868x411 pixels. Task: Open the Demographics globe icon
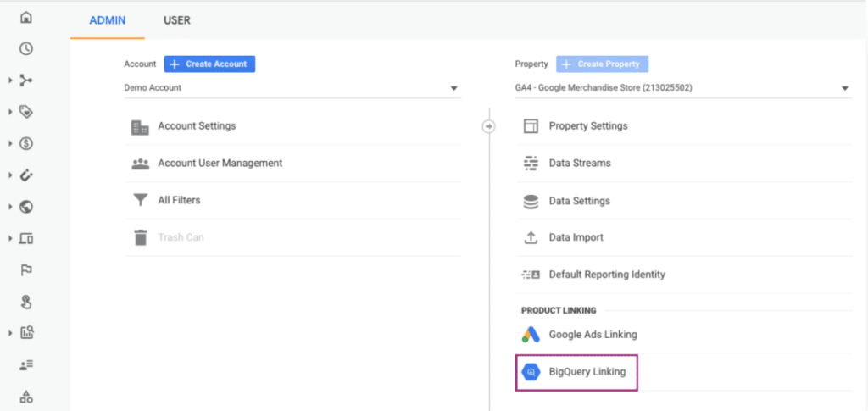[x=26, y=207]
